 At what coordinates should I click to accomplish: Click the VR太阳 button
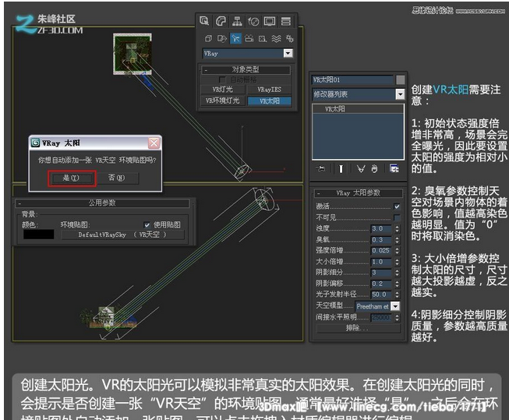[270, 101]
